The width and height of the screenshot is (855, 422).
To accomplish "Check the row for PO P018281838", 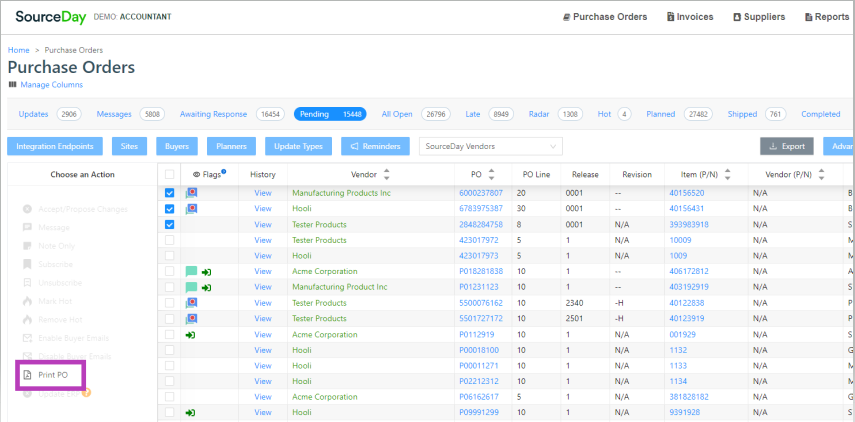I will click(170, 272).
